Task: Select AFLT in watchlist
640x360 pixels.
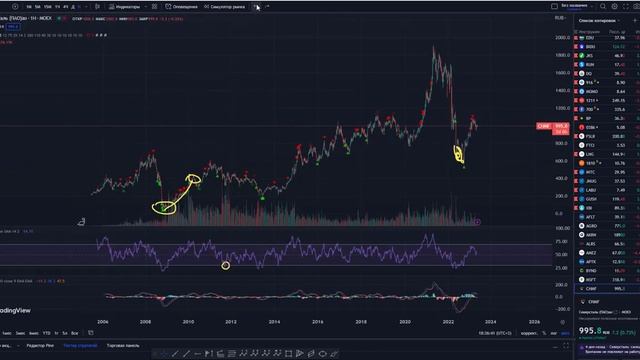Action: point(607,217)
